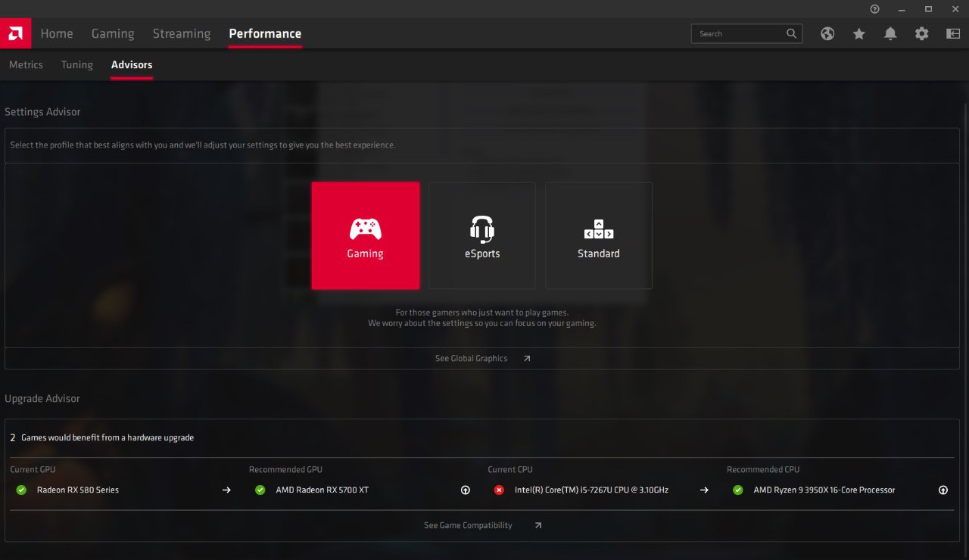The image size is (969, 560).
Task: Click green check next to AMD Ryzen 9 3950X
Action: pos(738,490)
